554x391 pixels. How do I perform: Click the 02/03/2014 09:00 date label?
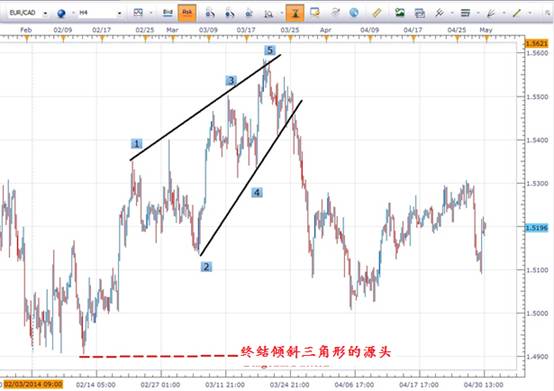point(33,384)
